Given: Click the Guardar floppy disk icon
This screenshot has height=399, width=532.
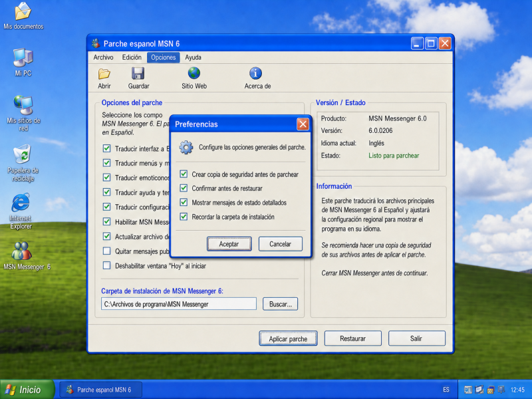Looking at the screenshot, I should [138, 73].
